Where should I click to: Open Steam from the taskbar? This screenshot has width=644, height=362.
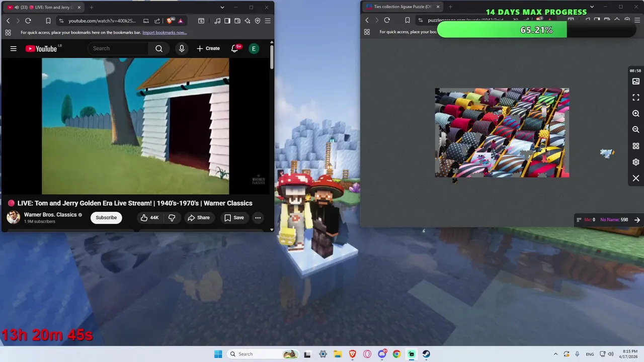click(426, 354)
